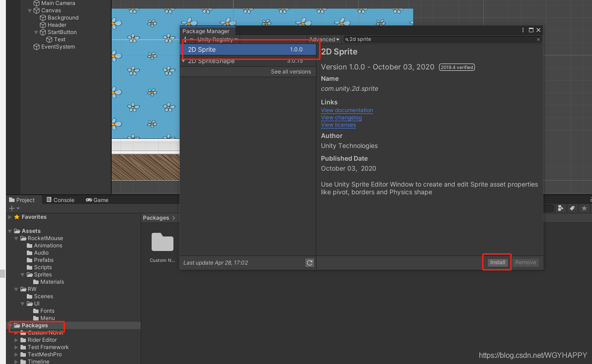Click the Favorites star icon
The width and height of the screenshot is (592, 364).
[x=17, y=217]
